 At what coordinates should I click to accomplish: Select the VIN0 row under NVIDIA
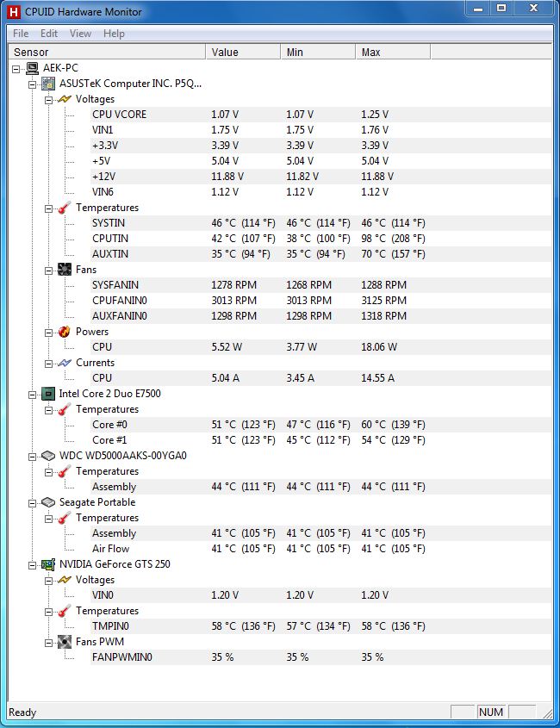320,595
